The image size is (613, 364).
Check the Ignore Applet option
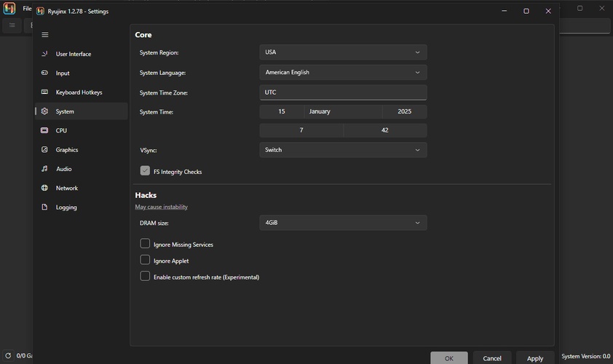tap(145, 260)
